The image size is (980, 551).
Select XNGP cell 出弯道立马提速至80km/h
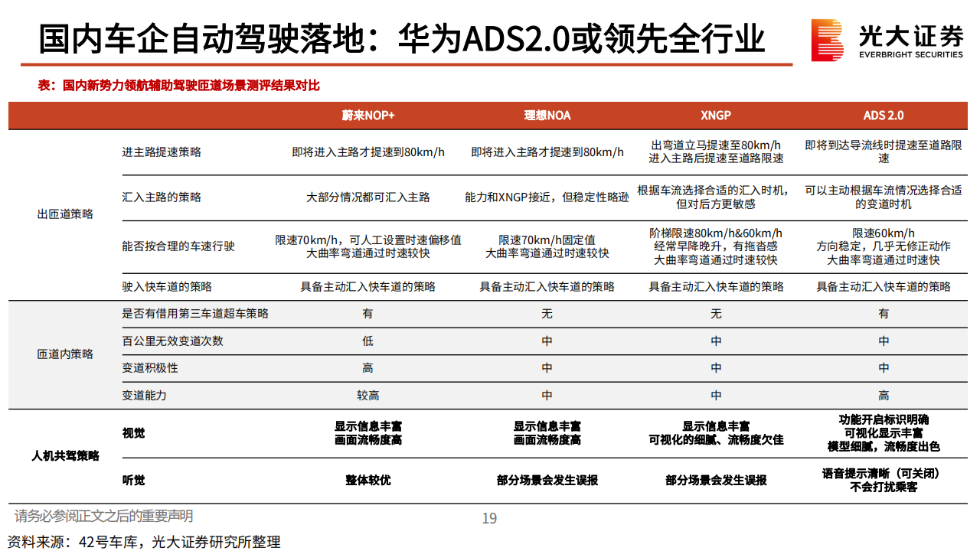pyautogui.click(x=716, y=152)
